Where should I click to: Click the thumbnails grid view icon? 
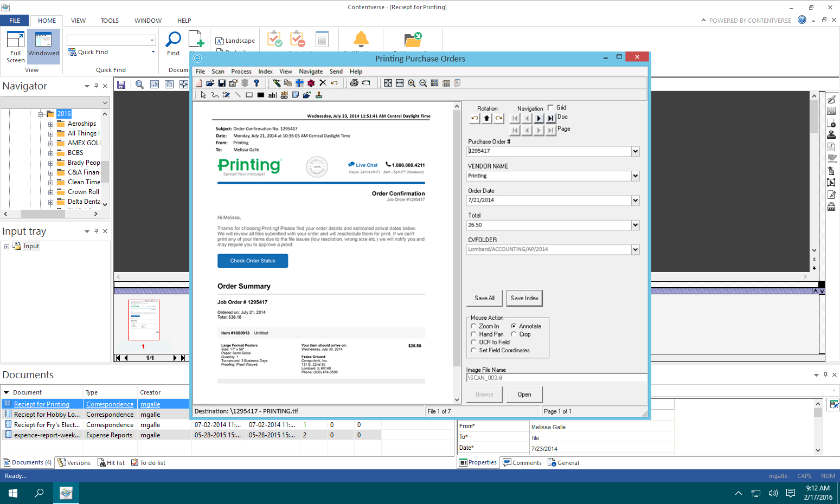pyautogui.click(x=434, y=83)
